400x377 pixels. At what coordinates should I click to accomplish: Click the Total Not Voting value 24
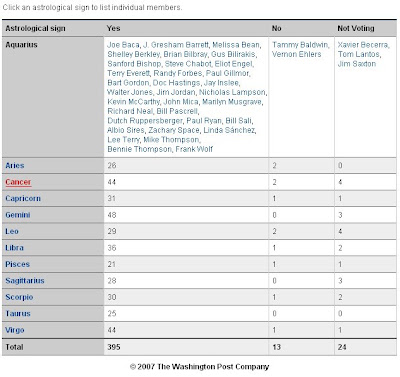pos(342,347)
